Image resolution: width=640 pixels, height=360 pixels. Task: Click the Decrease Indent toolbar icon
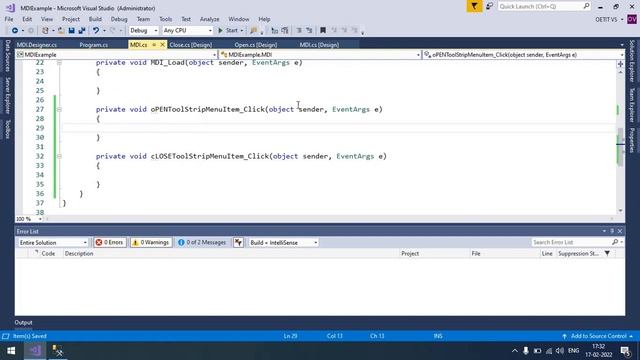coord(299,31)
